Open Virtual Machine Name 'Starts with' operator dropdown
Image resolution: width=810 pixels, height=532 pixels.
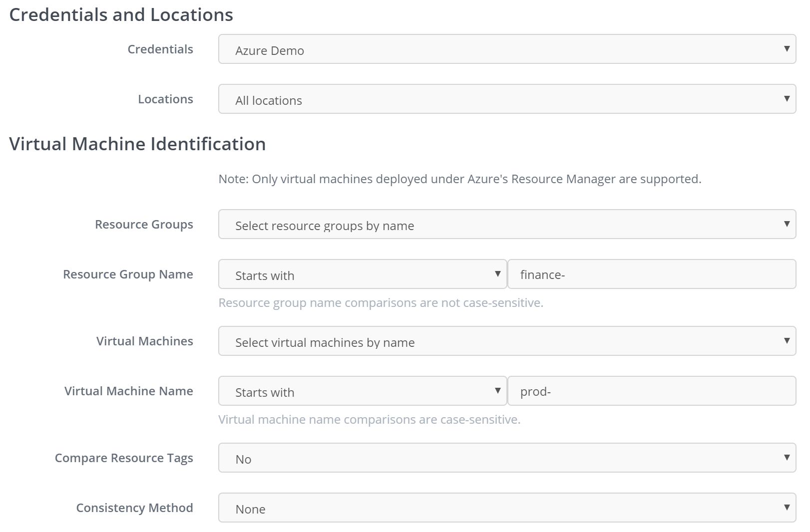point(362,391)
